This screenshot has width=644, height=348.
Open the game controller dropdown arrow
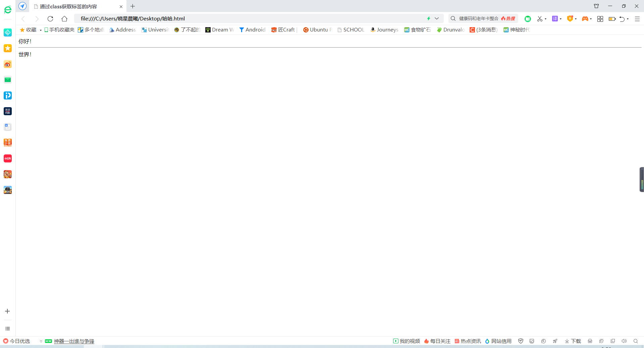coord(591,19)
